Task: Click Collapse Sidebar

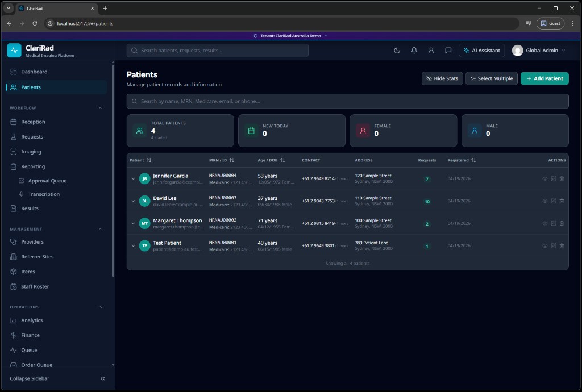Action: (57, 378)
